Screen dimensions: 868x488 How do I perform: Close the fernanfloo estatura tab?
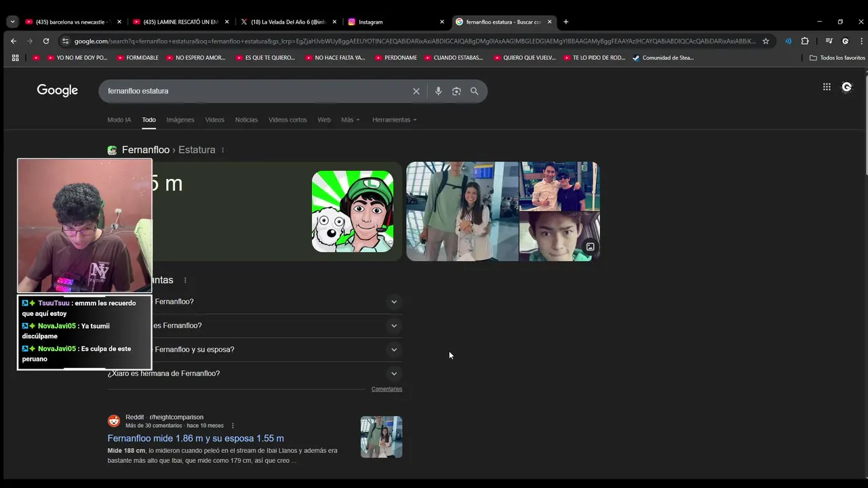coord(549,22)
